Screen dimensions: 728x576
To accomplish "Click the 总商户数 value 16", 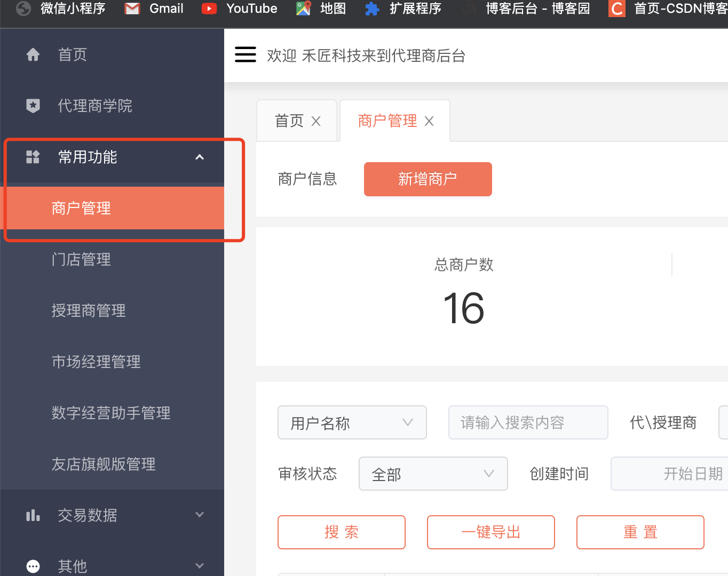I will (464, 308).
